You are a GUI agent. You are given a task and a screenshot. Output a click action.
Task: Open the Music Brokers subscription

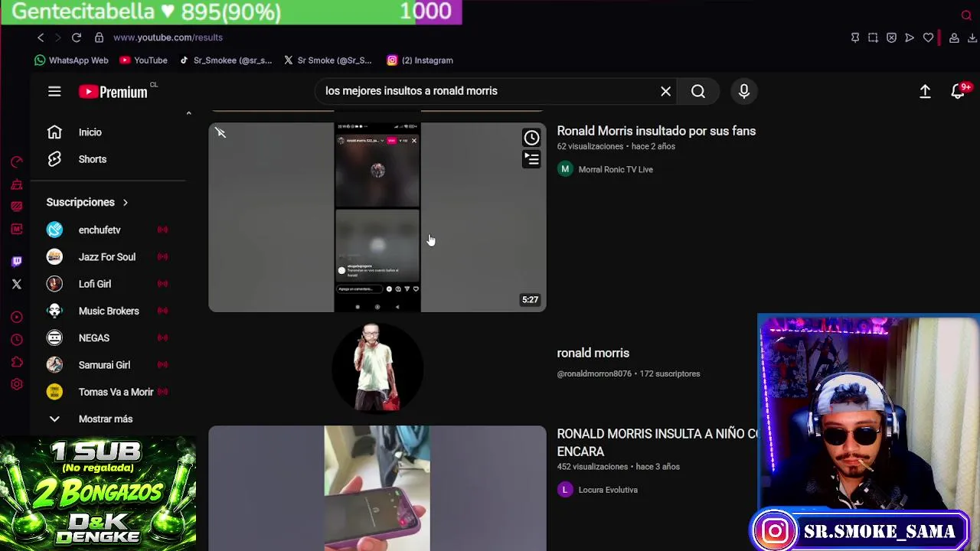point(107,311)
